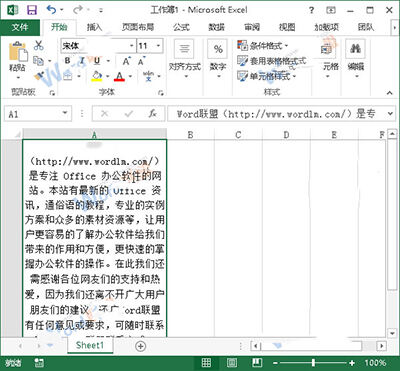This screenshot has width=400, height=371.
Task: Toggle Italic formatting
Action: pos(82,61)
